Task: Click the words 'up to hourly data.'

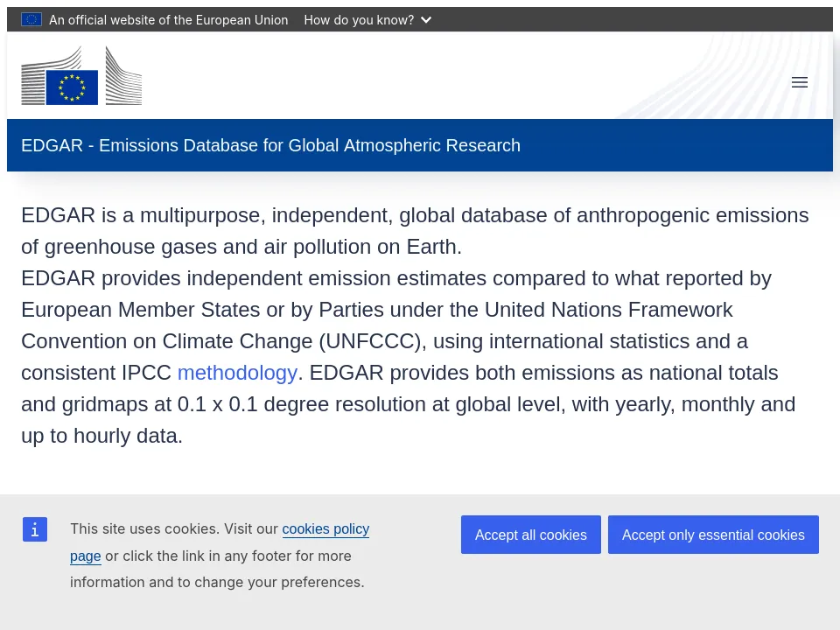Action: coord(101,436)
